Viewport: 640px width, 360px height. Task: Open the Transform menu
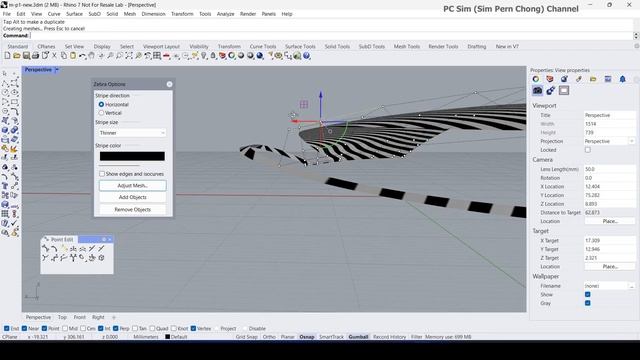click(x=182, y=14)
